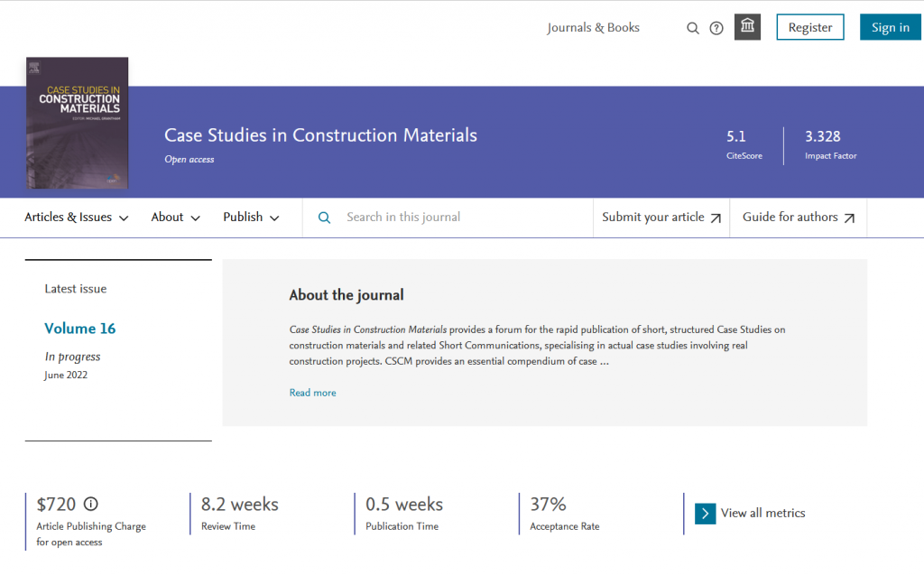Expand the Publish dropdown menu
Screen dimensions: 924x575
251,218
